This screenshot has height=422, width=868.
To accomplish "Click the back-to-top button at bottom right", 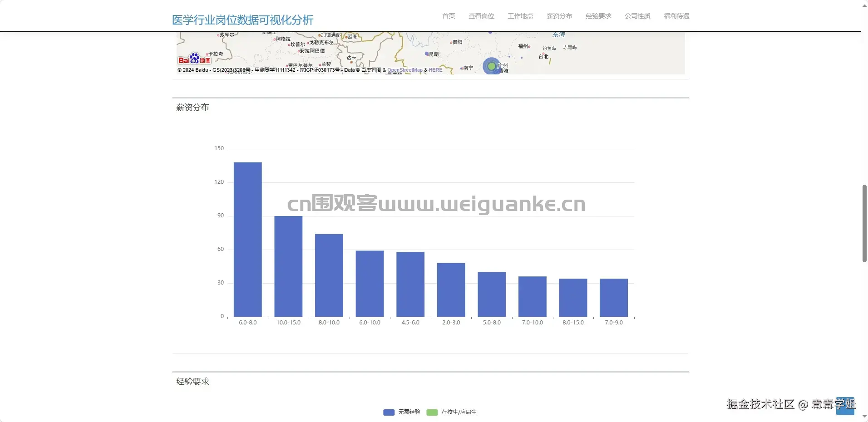I will coord(845,406).
